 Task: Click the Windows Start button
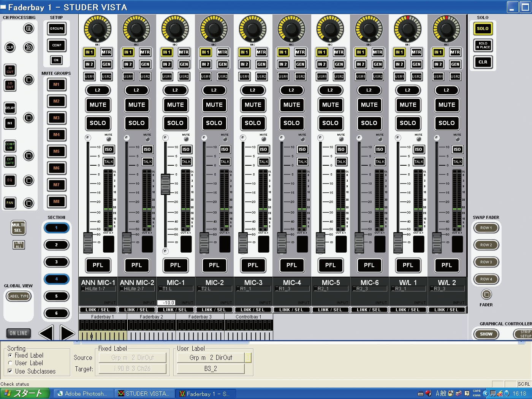(25, 394)
